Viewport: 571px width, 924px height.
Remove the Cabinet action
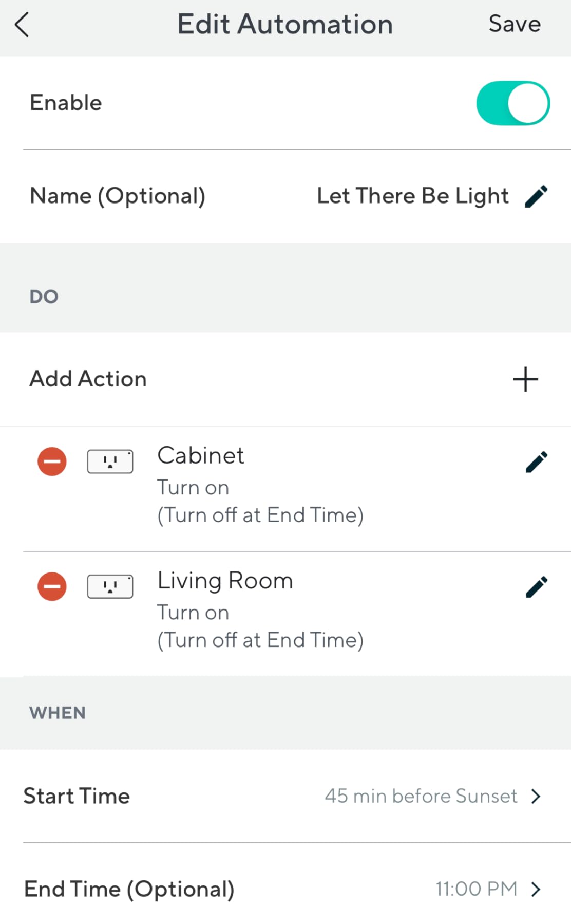click(52, 461)
